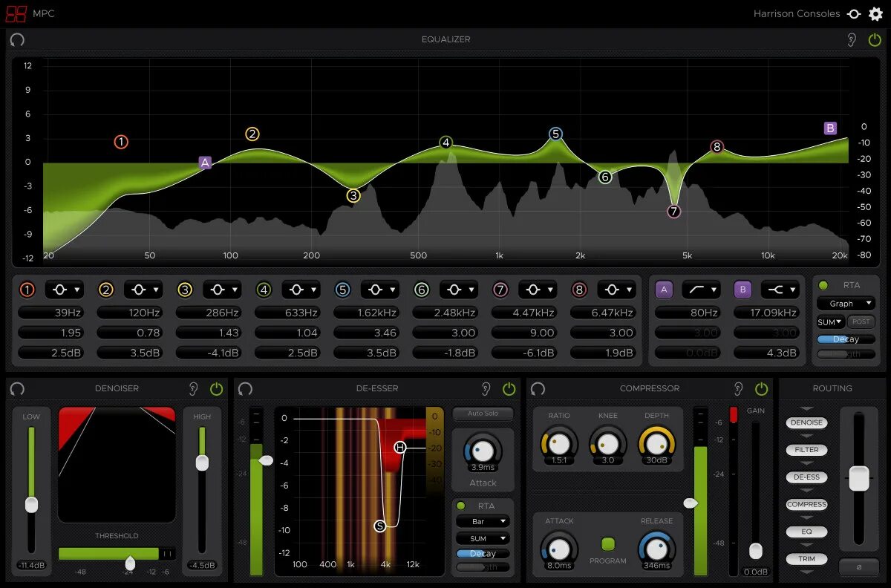
Task: Select EQ band 2 node on graph
Action: click(x=252, y=134)
